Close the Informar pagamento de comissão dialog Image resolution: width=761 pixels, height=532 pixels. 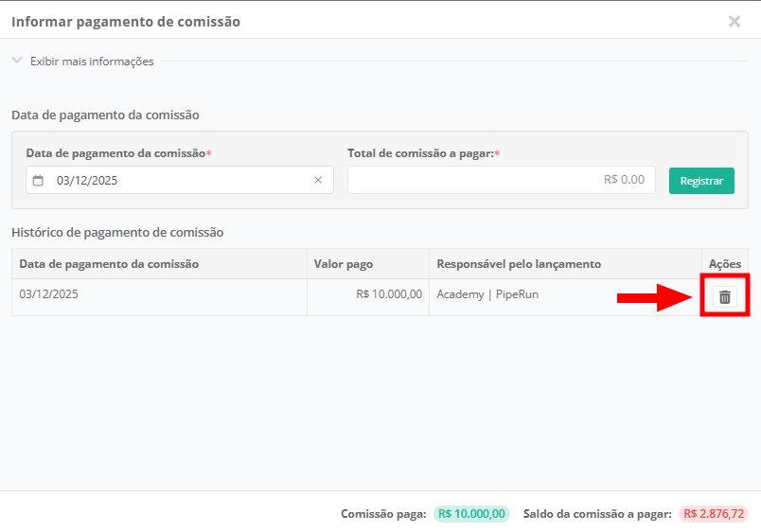734,21
